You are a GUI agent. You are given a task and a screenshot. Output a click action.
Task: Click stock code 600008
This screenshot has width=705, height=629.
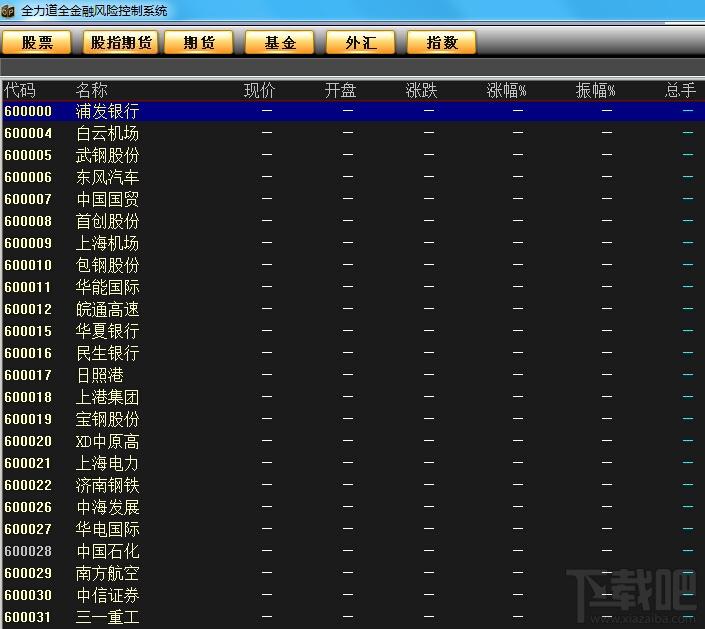point(28,221)
